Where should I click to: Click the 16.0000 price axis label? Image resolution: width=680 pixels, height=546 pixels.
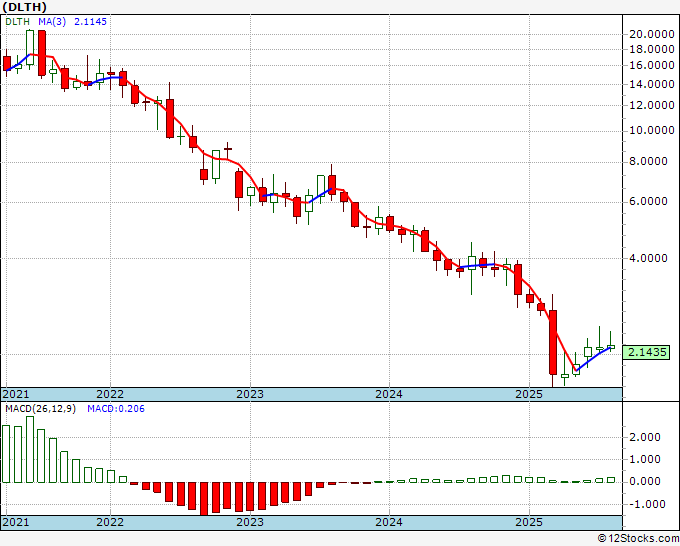(654, 65)
